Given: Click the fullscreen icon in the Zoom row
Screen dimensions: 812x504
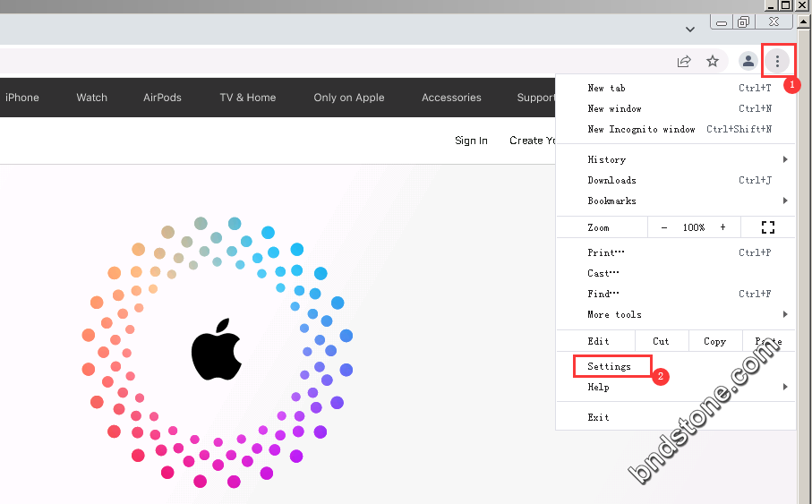Looking at the screenshot, I should coord(768,226).
